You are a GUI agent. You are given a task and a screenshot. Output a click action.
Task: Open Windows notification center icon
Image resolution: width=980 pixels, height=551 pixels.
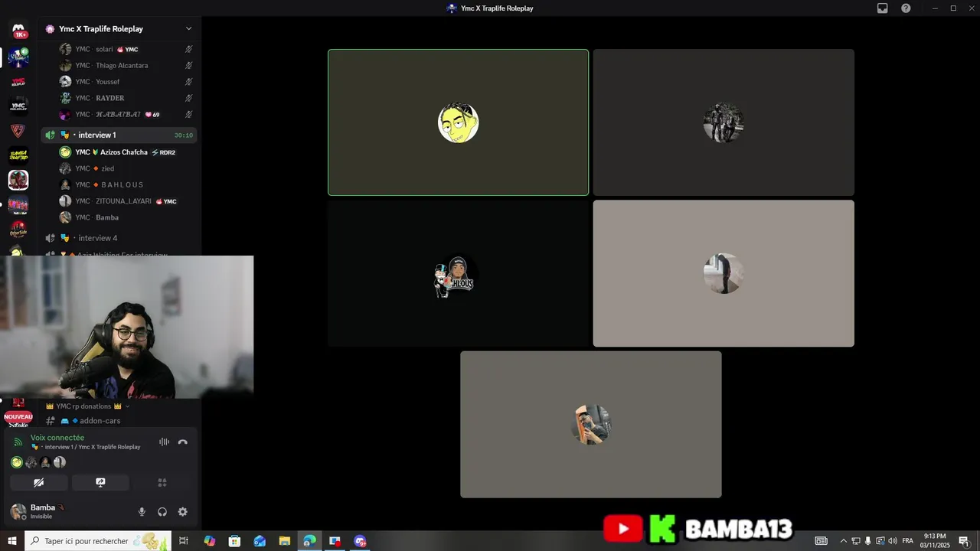(x=964, y=541)
